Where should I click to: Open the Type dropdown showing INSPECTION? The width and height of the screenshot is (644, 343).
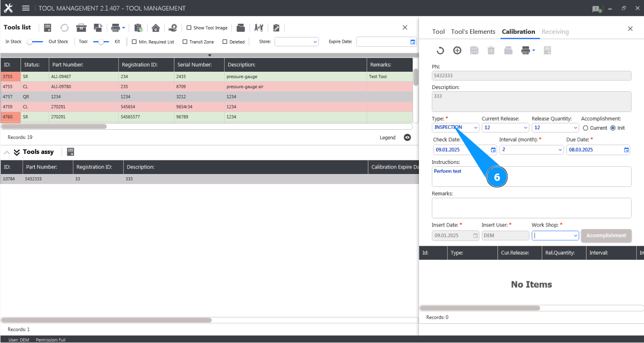point(456,127)
